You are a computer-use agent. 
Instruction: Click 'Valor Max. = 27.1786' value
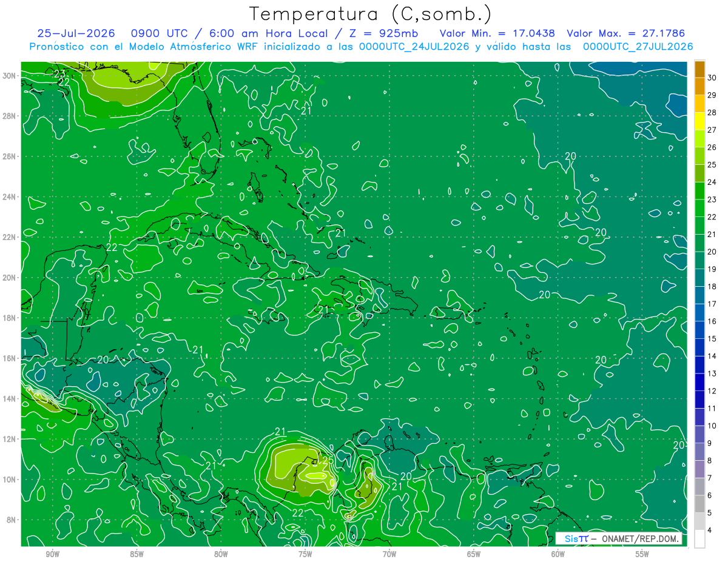coord(625,33)
